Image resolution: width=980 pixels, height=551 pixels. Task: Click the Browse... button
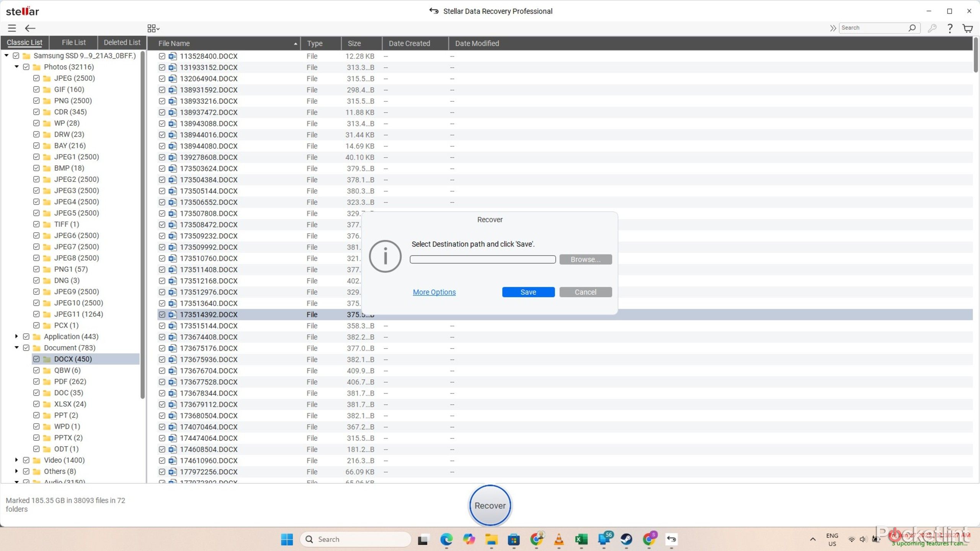585,259
